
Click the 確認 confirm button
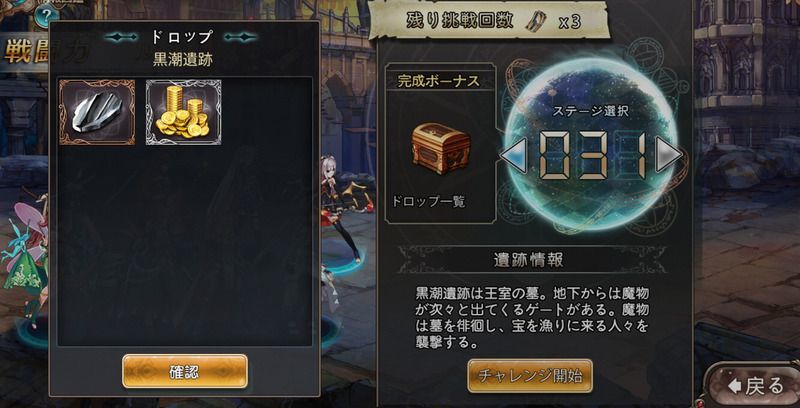(x=185, y=371)
